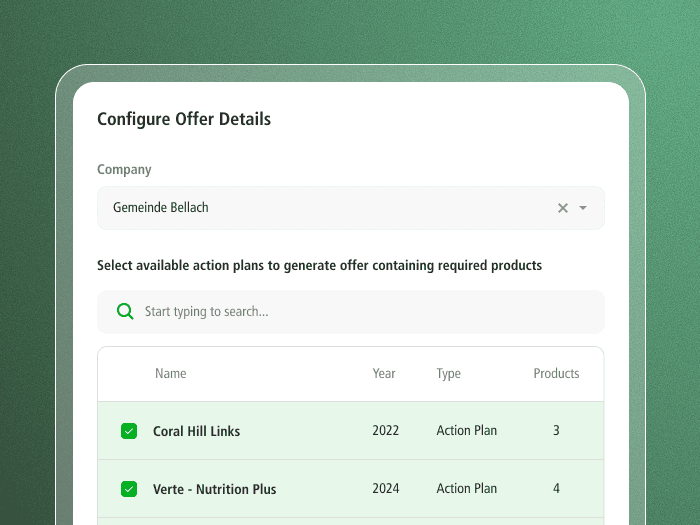Screen dimensions: 700x525
Task: Select the Verte - Nutrition Plus row name
Action: coord(214,489)
